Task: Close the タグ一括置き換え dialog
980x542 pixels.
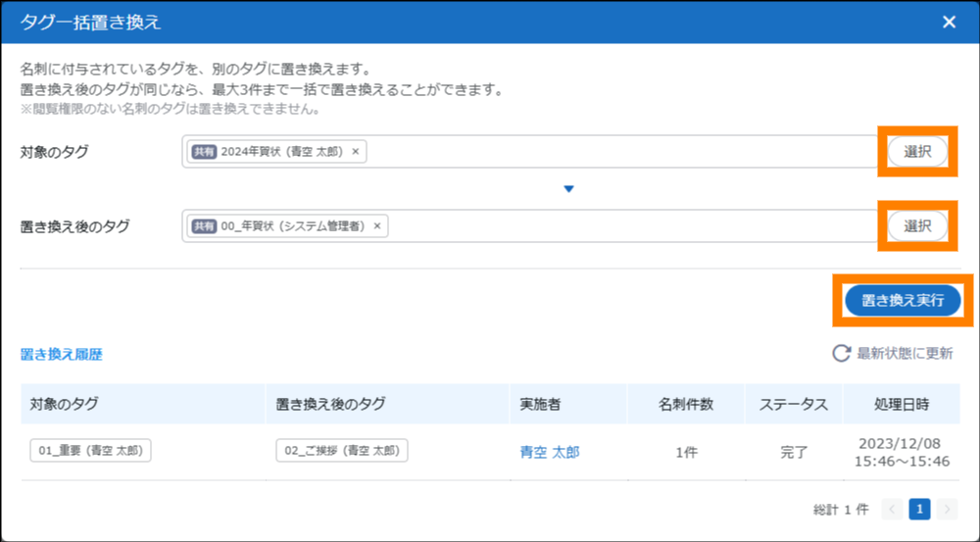Action: point(949,23)
